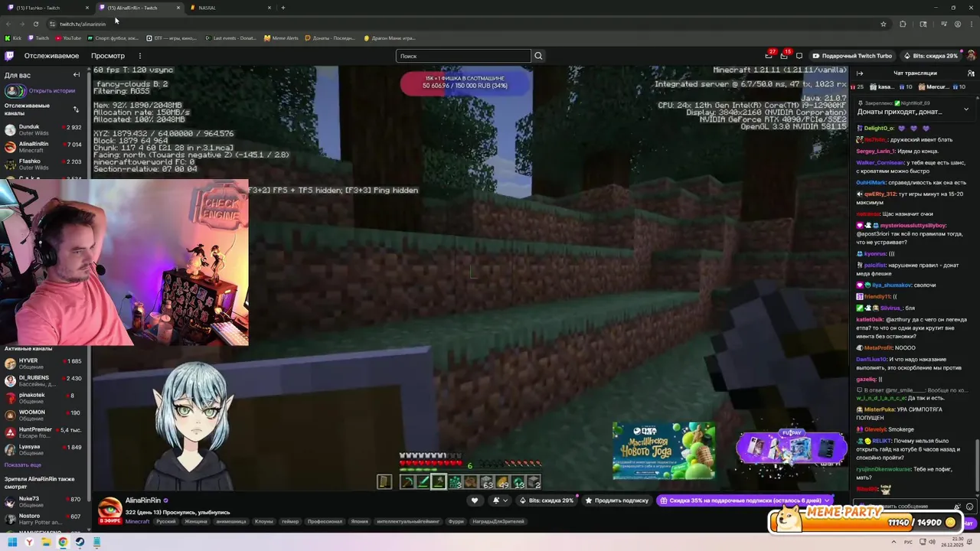Image resolution: width=980 pixels, height=551 pixels.
Task: Click the MEME PARTY progress widget
Action: 865,520
